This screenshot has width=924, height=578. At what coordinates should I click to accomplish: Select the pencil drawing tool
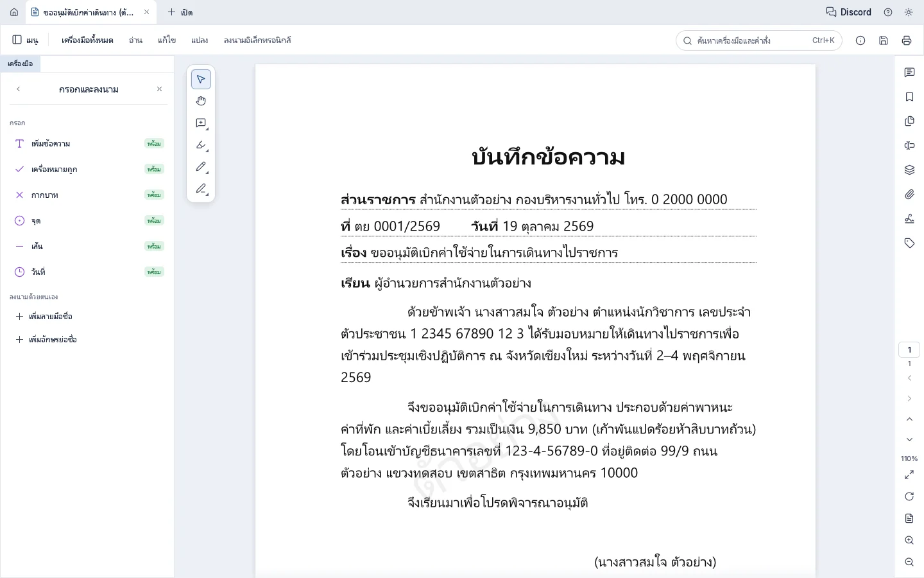[201, 166]
